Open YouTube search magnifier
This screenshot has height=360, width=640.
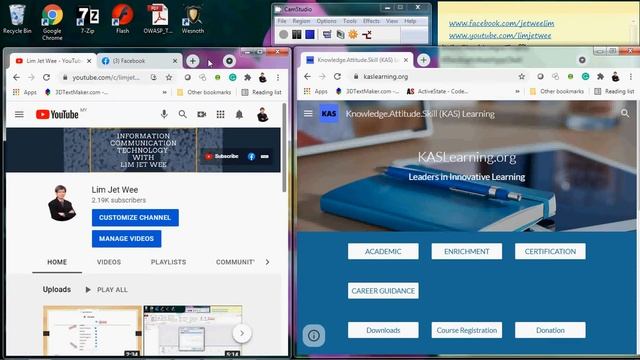[182, 114]
